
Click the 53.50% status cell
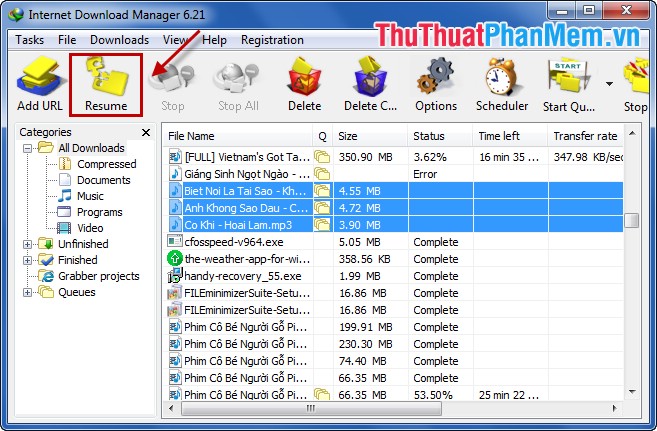pyautogui.click(x=433, y=395)
